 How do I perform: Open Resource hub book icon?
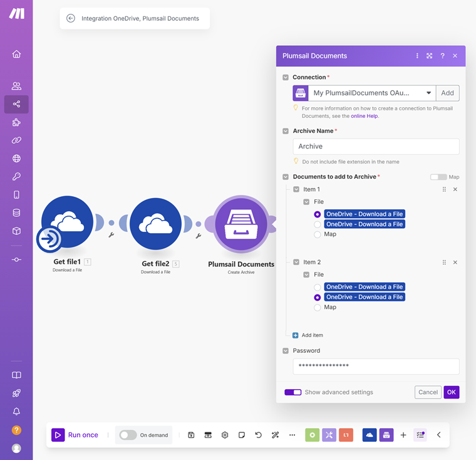click(16, 375)
